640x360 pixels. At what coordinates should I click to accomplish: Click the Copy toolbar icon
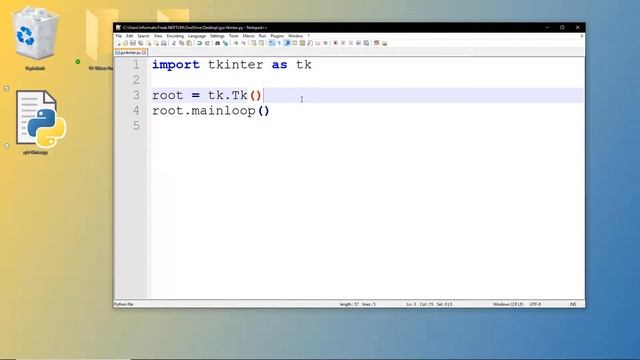182,43
